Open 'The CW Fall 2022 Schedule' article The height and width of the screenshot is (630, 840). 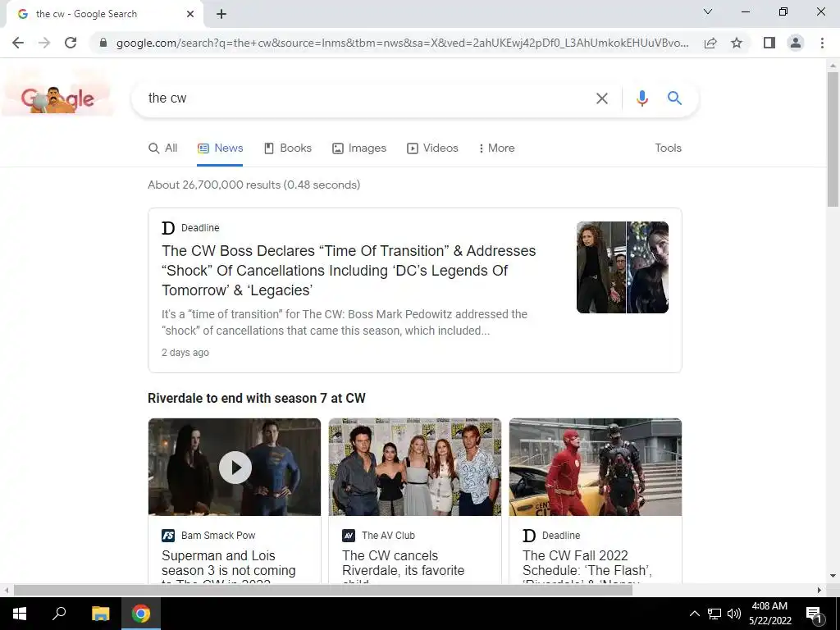(587, 566)
